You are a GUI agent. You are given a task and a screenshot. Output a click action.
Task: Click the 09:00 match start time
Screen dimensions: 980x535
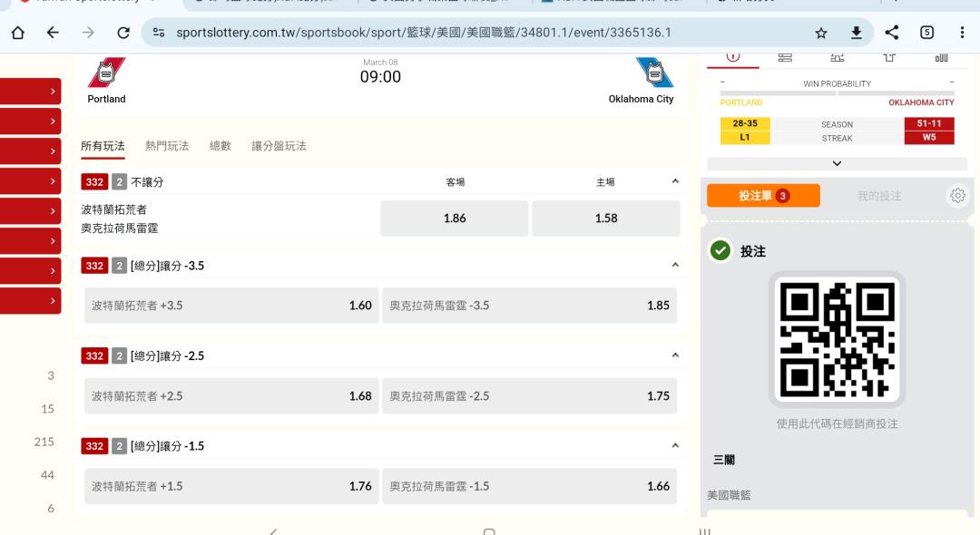pos(380,77)
